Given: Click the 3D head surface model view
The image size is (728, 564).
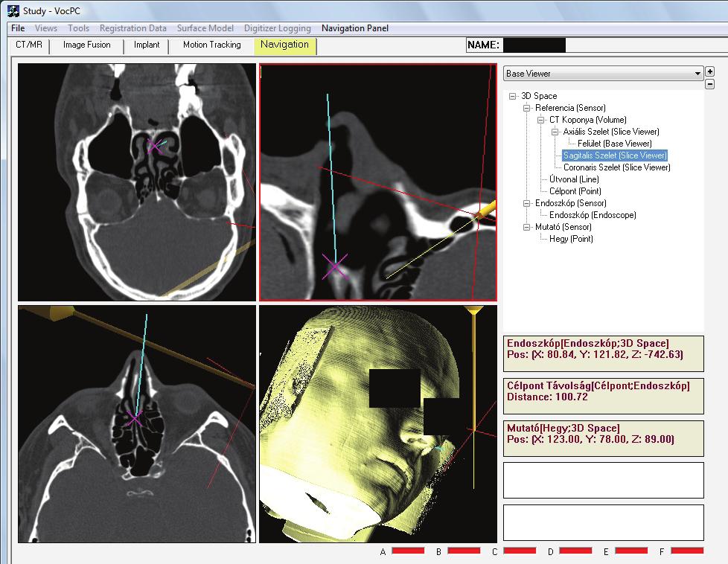Looking at the screenshot, I should click(x=378, y=424).
